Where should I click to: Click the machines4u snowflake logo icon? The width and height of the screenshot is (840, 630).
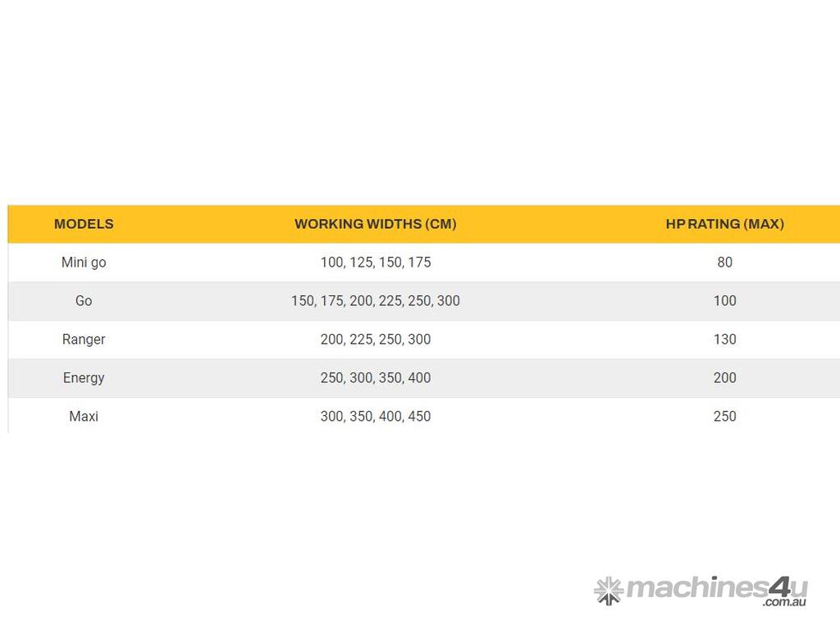(x=609, y=590)
